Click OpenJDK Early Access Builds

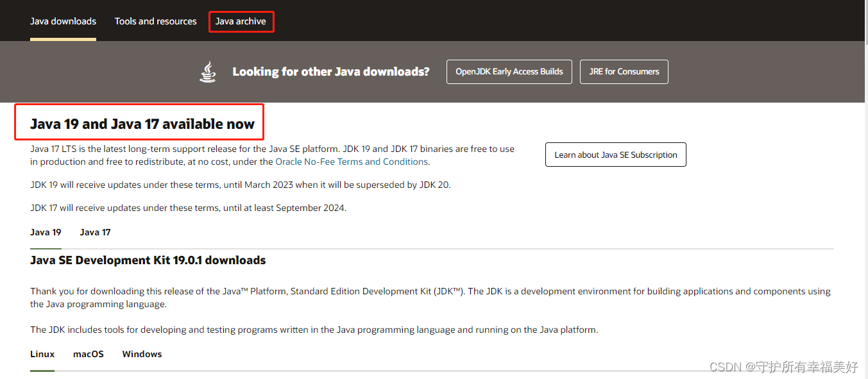(x=509, y=71)
